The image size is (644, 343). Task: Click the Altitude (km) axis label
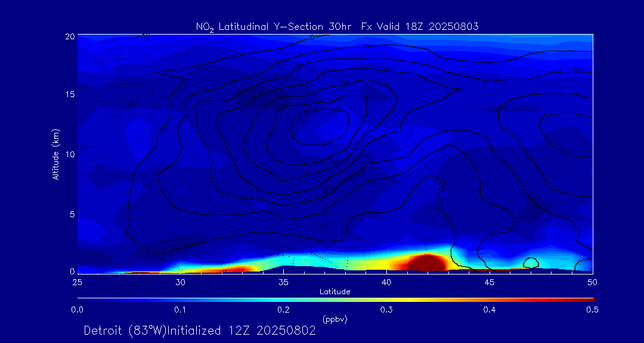[x=55, y=154]
